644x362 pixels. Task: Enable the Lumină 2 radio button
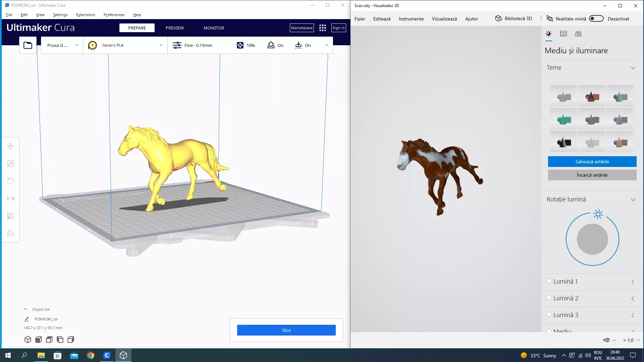(549, 298)
